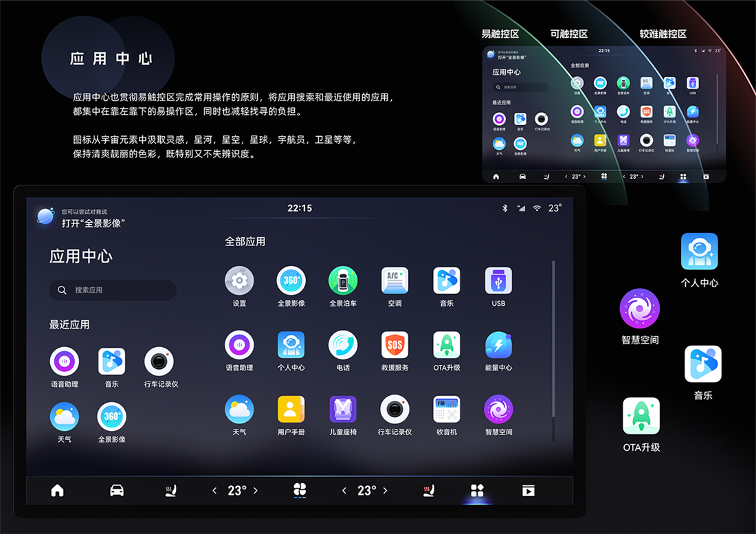Viewport: 756px width, 534px height.
Task: Go to home via the dock house icon
Action: 58,490
